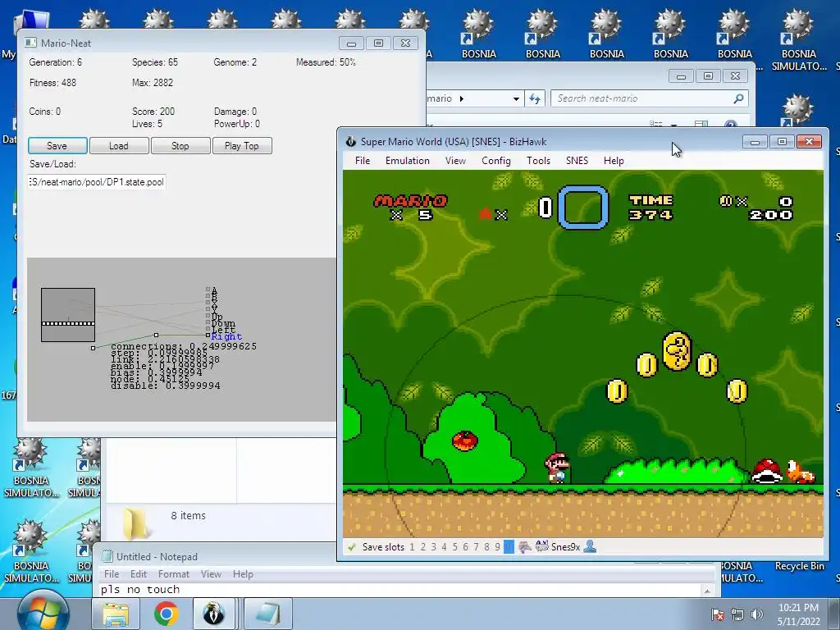
Task: Select save slot 4 in BizHawk
Action: tap(444, 547)
